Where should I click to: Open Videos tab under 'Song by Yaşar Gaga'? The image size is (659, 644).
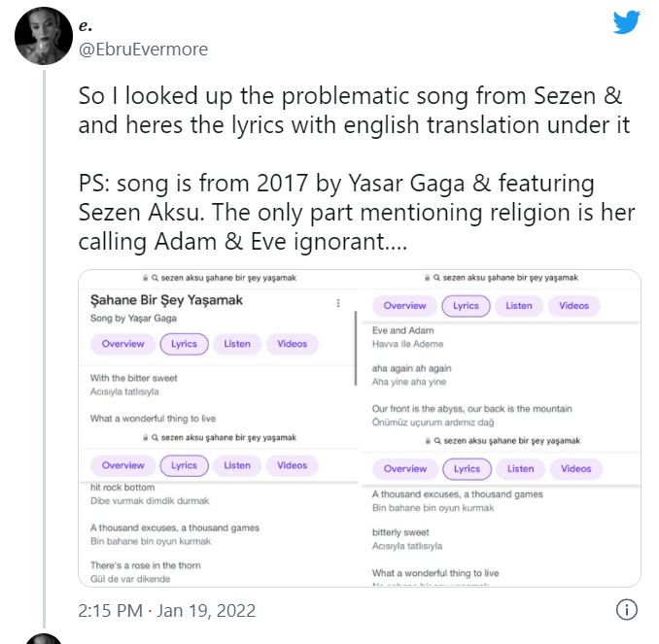[x=292, y=344]
